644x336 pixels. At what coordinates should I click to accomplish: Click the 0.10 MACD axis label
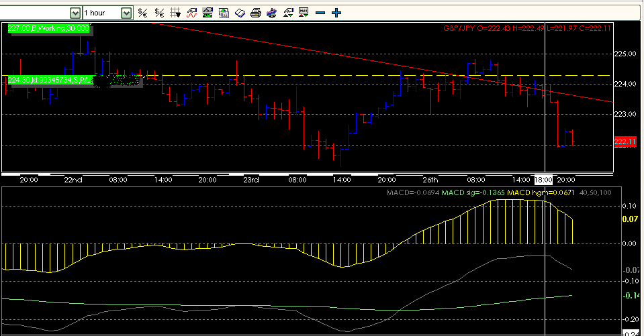630,206
